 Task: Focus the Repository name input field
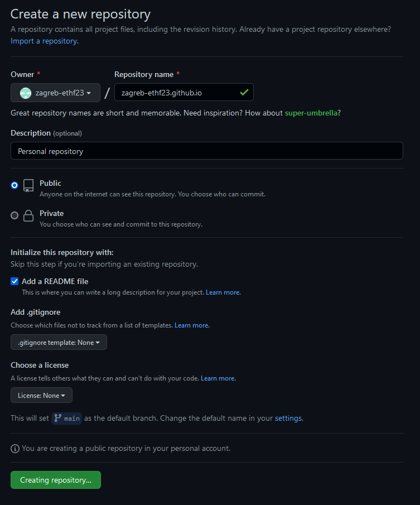(176, 92)
